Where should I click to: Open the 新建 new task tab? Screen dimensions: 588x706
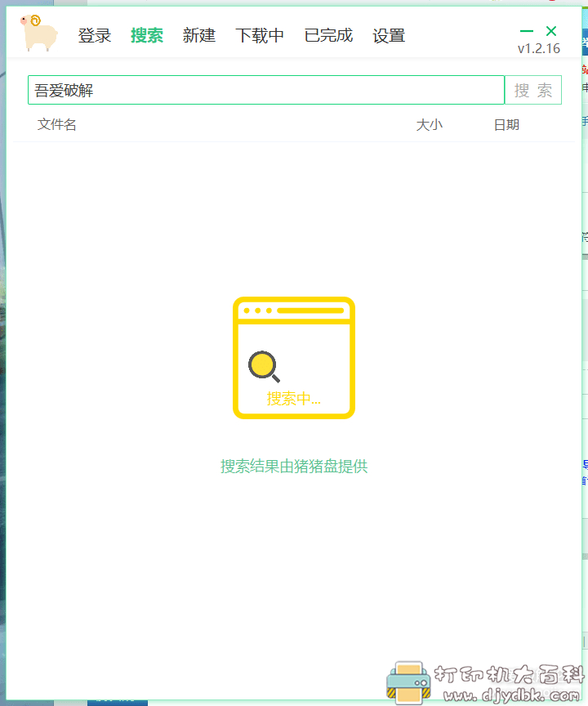pos(198,35)
